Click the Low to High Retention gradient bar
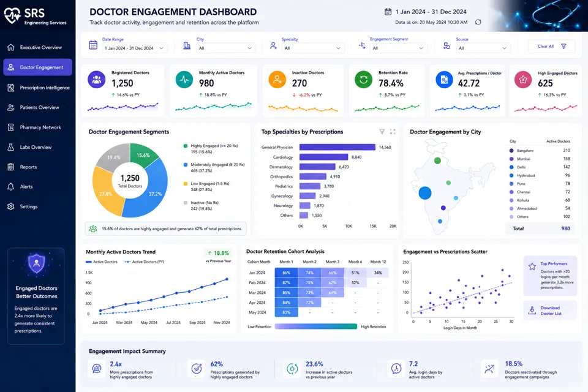Screen dimensions: 588x392 [316, 326]
